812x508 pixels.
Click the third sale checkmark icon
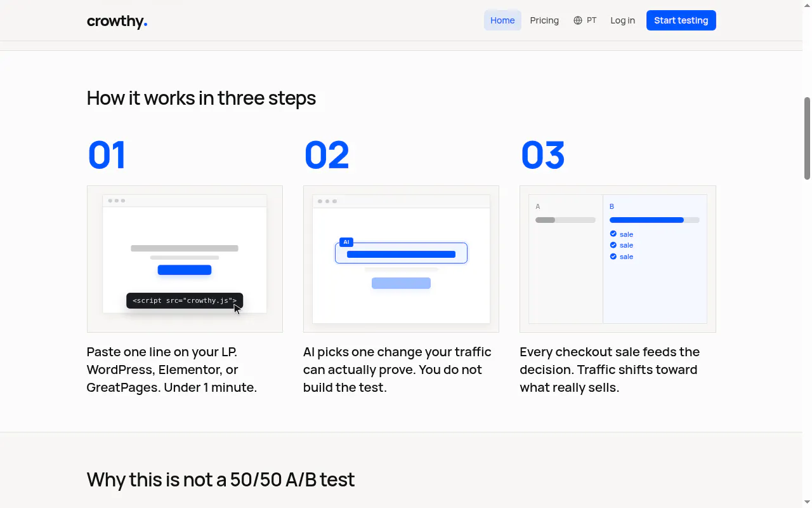(x=613, y=257)
